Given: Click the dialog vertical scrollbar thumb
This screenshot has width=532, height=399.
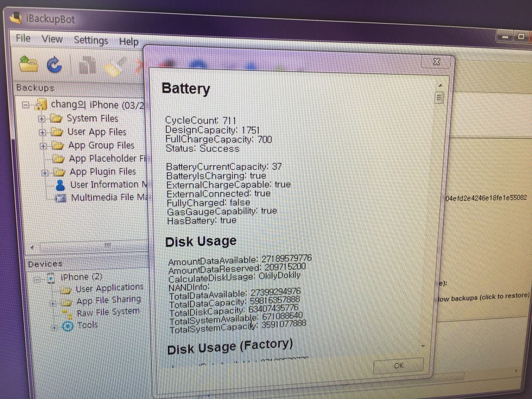Looking at the screenshot, I should [x=439, y=98].
